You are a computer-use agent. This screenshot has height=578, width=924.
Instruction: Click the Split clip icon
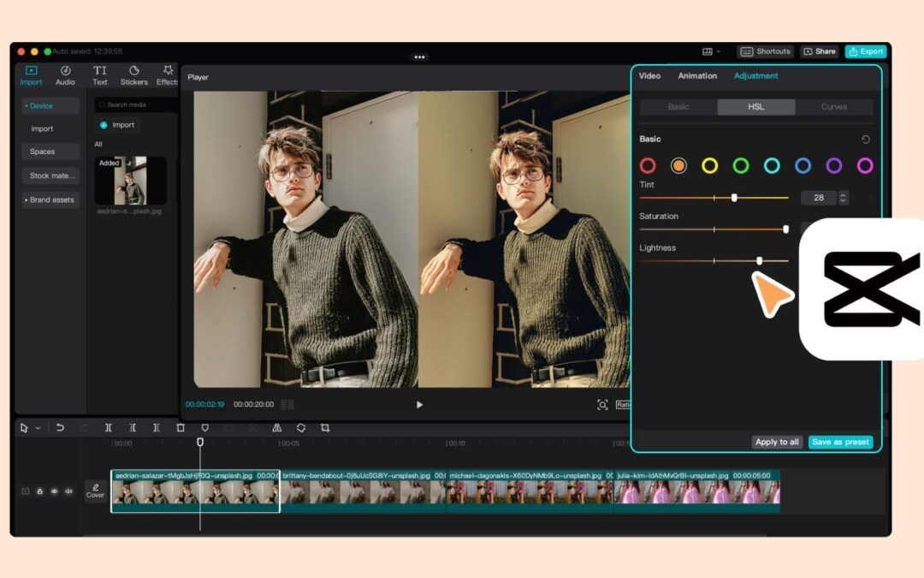109,427
